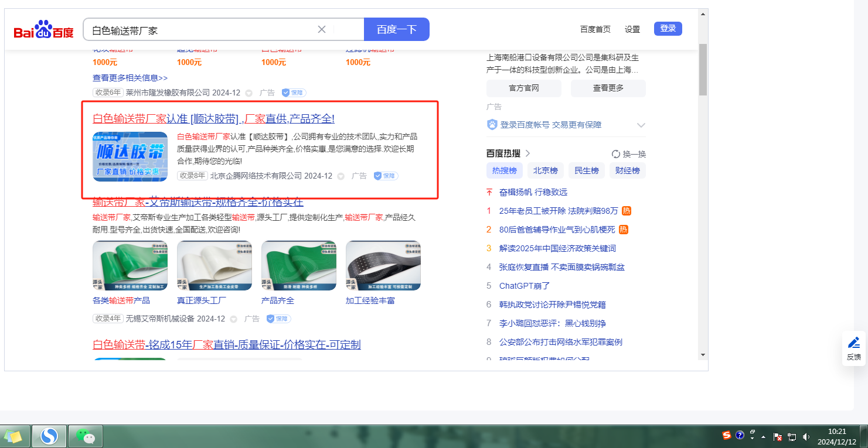Screen dimensions: 868x448
Task: Open the 白色输送带厂家认准[顺达胶带] result title
Action: [x=213, y=119]
